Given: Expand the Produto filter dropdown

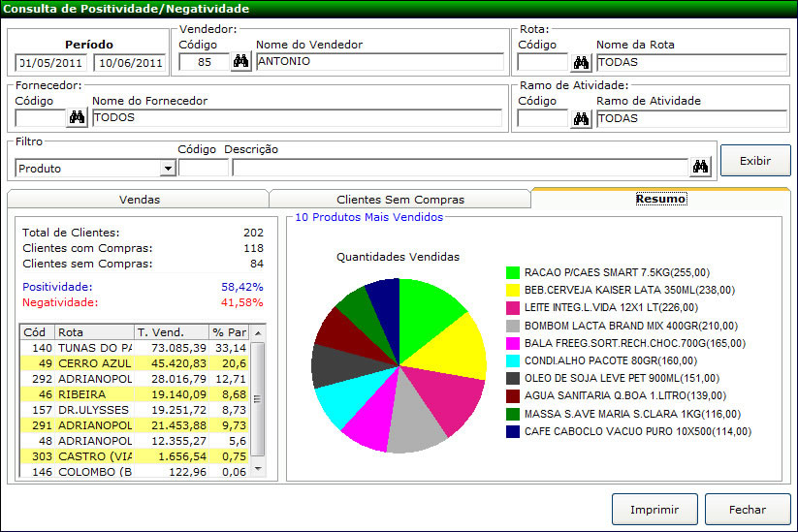Looking at the screenshot, I should [x=168, y=169].
